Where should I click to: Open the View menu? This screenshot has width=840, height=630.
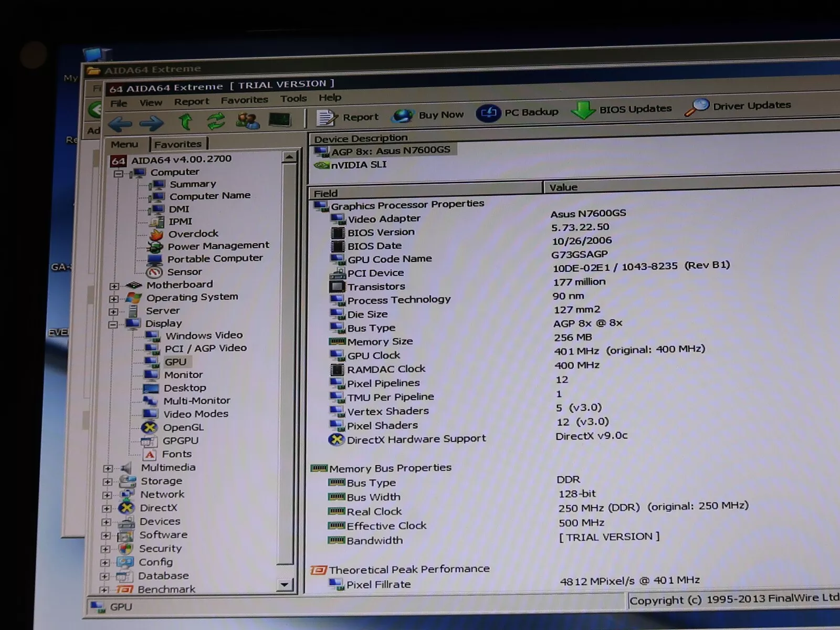[151, 102]
